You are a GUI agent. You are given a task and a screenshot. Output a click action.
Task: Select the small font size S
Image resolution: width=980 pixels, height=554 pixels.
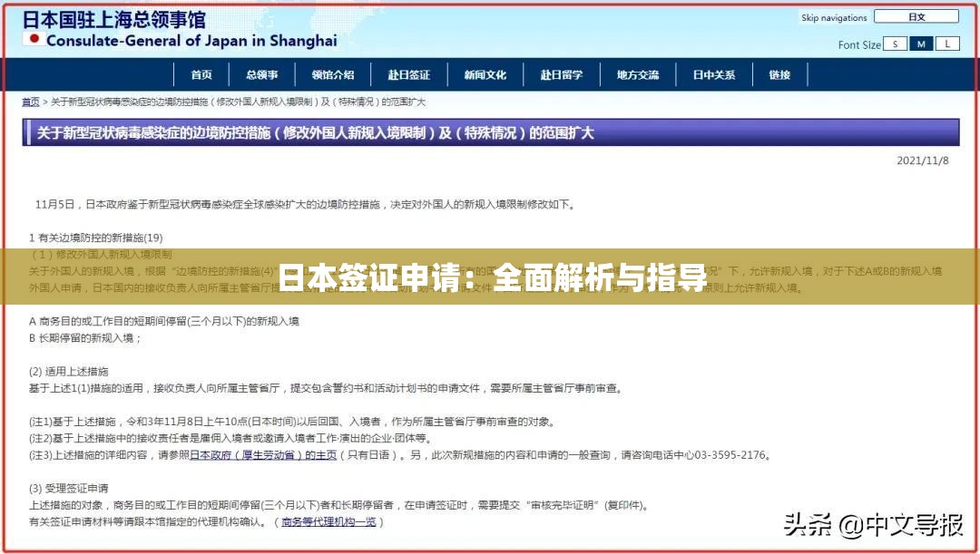click(895, 42)
